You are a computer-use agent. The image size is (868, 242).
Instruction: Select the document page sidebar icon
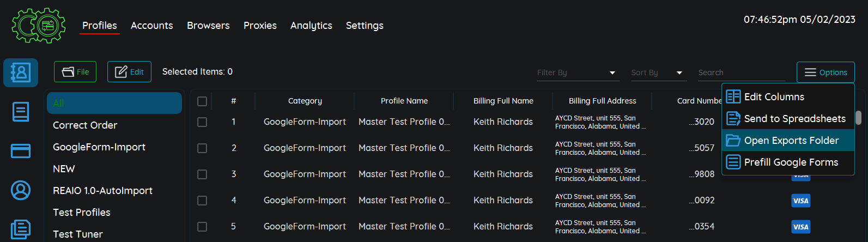(21, 112)
